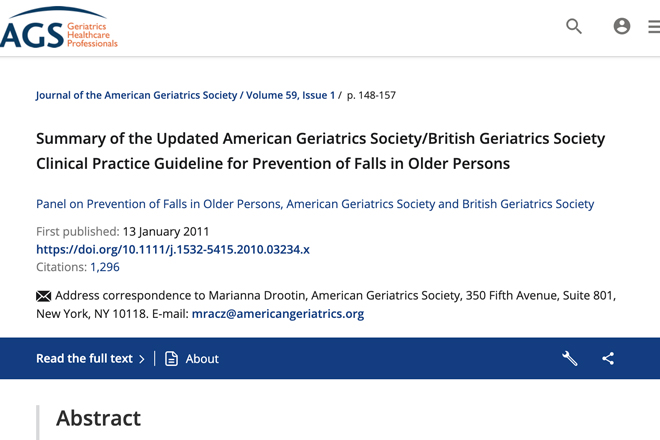This screenshot has height=440, width=660.
Task: Click the 13 January 2011 publication date
Action: pos(166,232)
